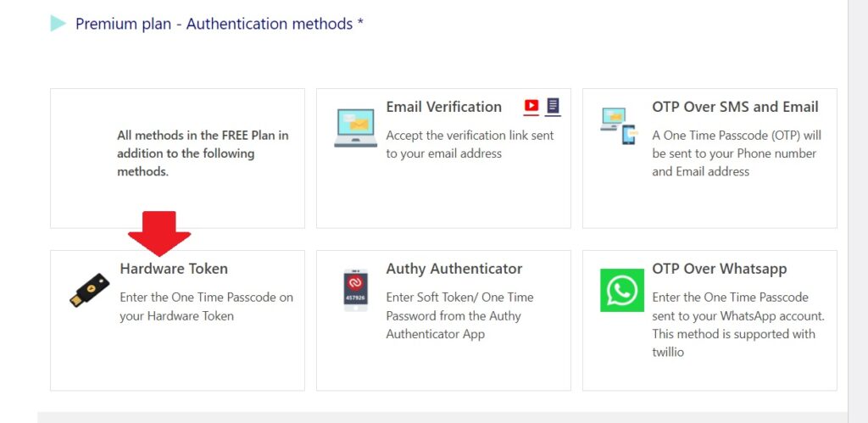Collapse the Premium plan section triangle

[58, 23]
